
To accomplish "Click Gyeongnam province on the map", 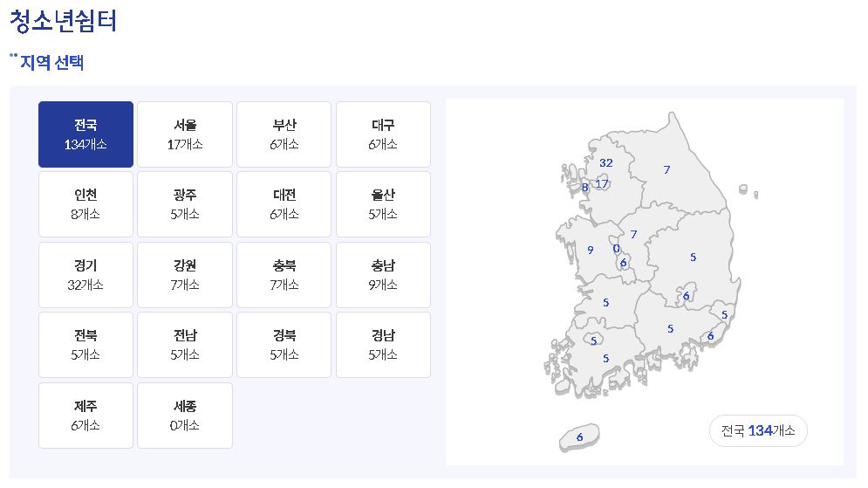I will tap(670, 328).
